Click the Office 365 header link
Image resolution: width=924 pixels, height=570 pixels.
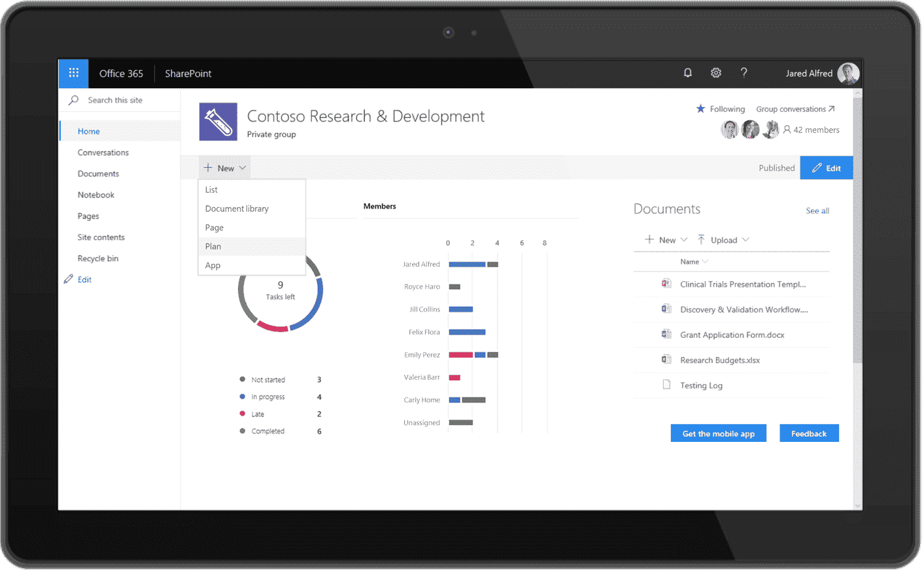121,73
